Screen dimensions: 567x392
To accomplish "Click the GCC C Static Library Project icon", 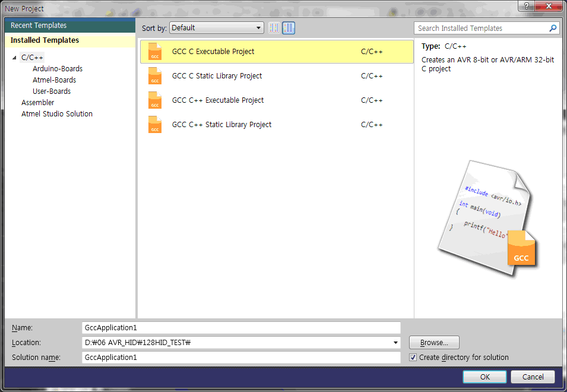I will click(x=155, y=76).
